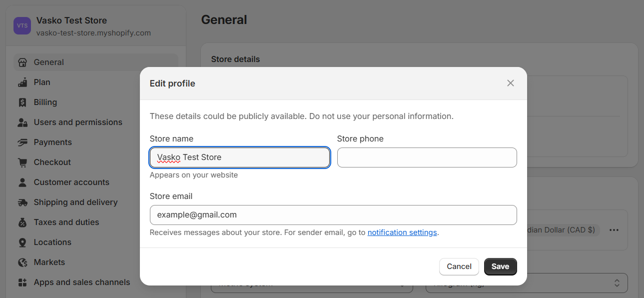Click the Locations pin icon
This screenshot has height=298, width=644.
22,242
